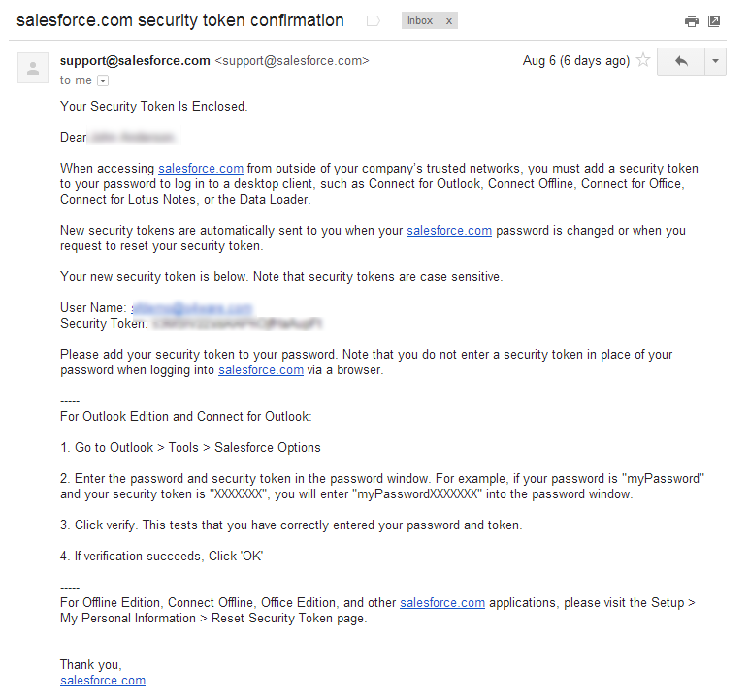Open salesforce.com link before "applications, please visit"
The image size is (749, 700).
point(442,603)
